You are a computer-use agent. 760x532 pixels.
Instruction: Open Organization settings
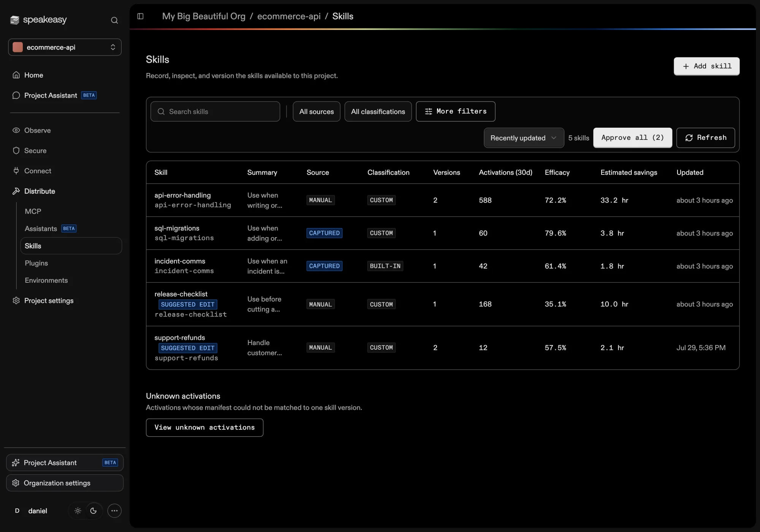65,483
